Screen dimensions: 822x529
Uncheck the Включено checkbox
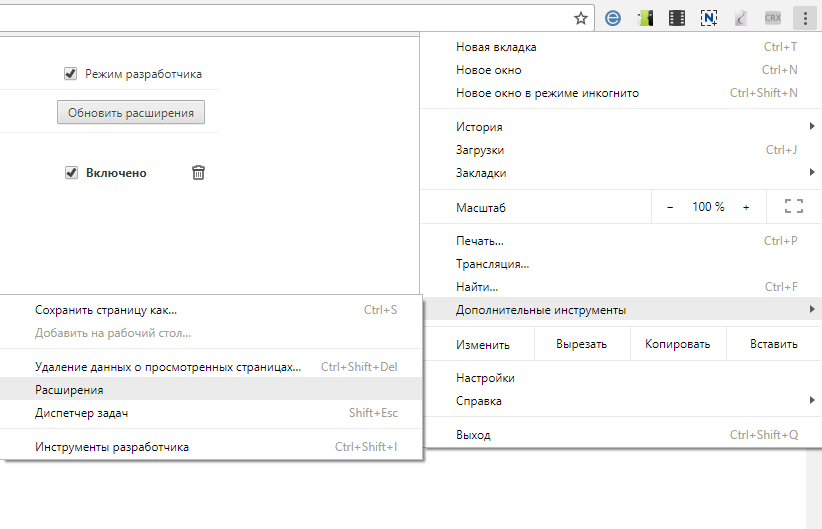pos(71,172)
